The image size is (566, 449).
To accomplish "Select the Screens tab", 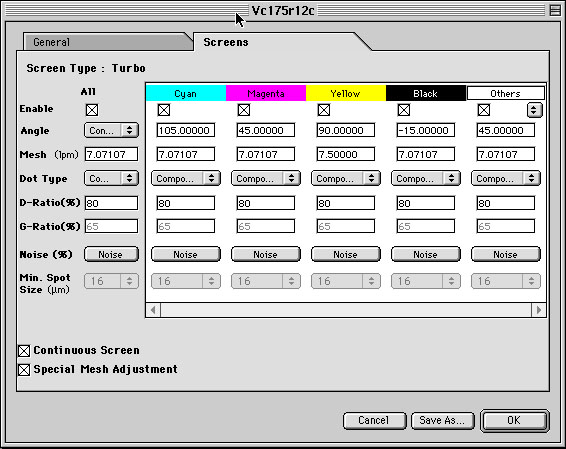I will pyautogui.click(x=226, y=42).
